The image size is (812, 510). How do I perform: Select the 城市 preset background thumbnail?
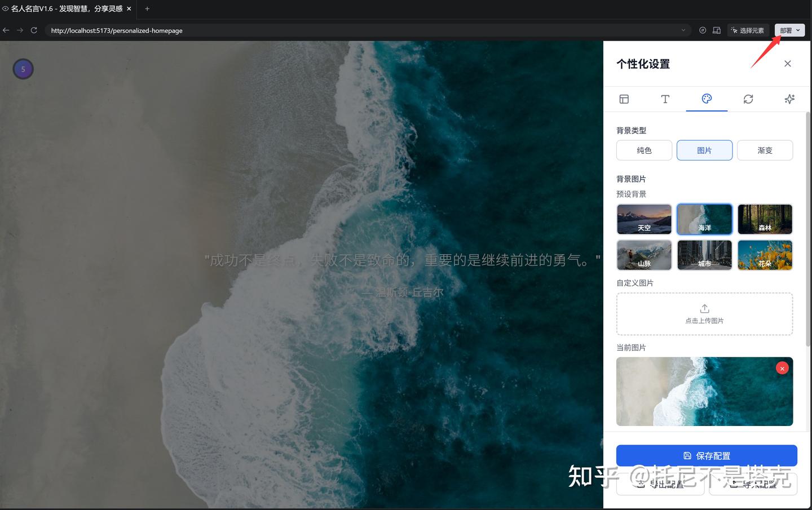(x=704, y=255)
